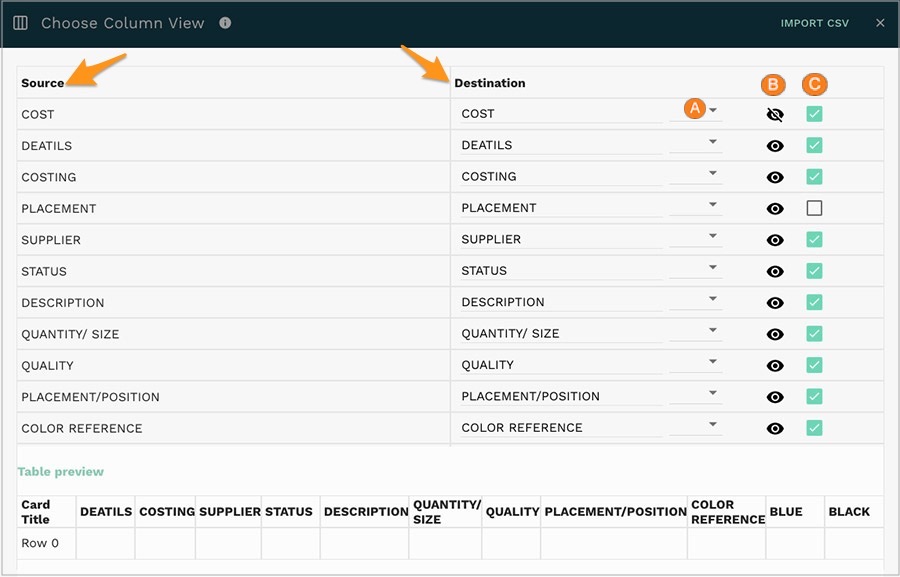This screenshot has height=577, width=900.
Task: Enable the PLACEMENT column checkbox
Action: 815,208
